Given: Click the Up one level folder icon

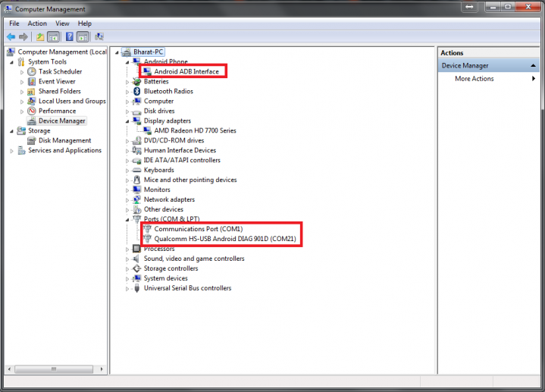Looking at the screenshot, I should 40,36.
